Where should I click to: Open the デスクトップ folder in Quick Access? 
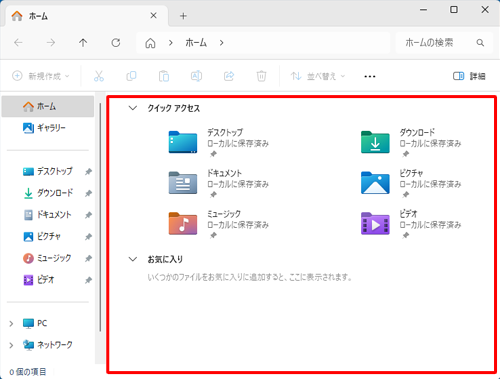point(218,143)
